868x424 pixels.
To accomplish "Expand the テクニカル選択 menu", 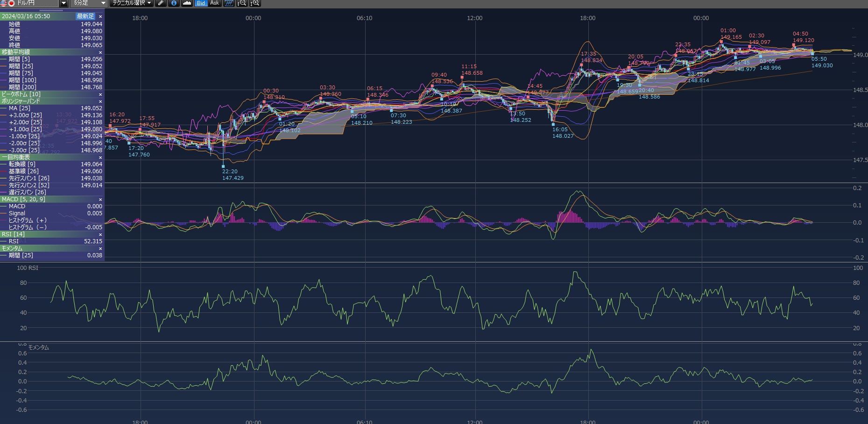I will [x=132, y=3].
